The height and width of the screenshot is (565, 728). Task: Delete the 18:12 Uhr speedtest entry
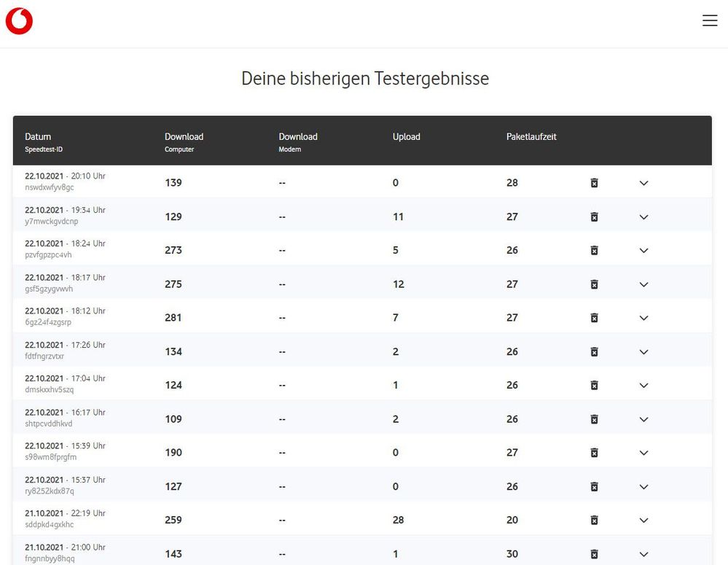(594, 318)
